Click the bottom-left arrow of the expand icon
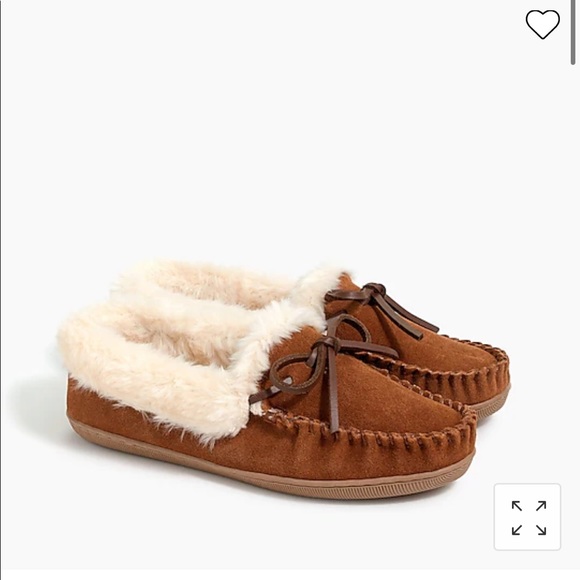This screenshot has width=580, height=580. [517, 530]
